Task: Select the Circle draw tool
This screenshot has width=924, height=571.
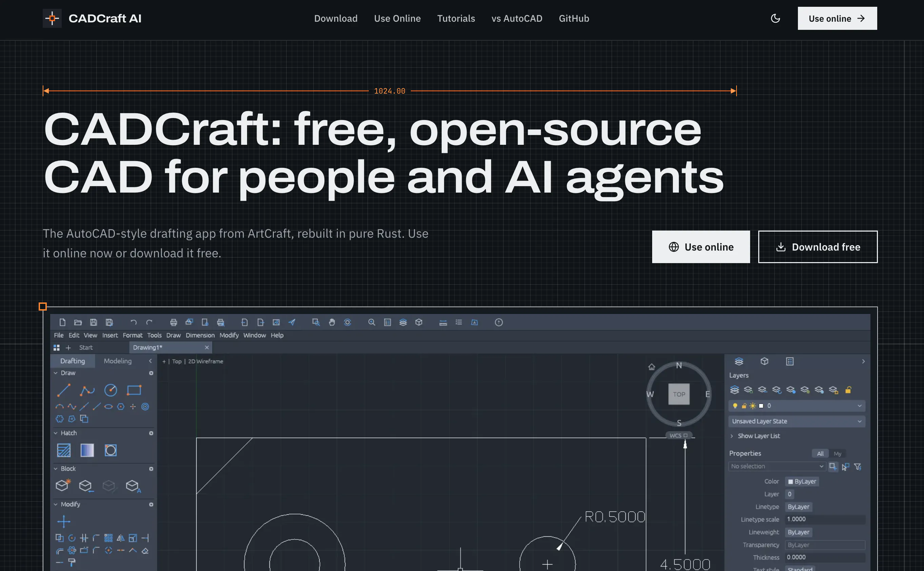Action: 111,390
